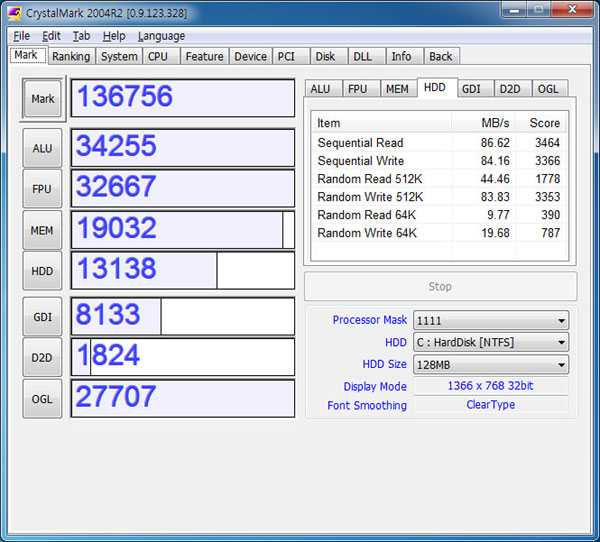Open the Language menu
The width and height of the screenshot is (600, 542).
(x=161, y=36)
